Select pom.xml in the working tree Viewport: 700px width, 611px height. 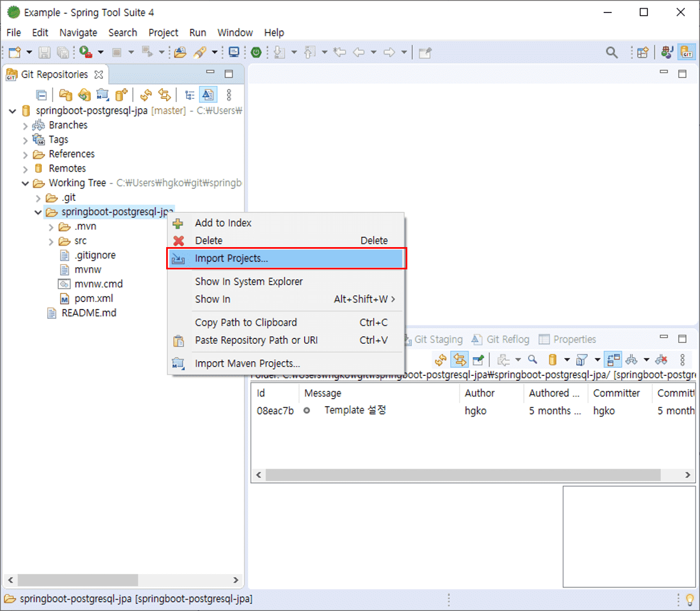point(93,299)
